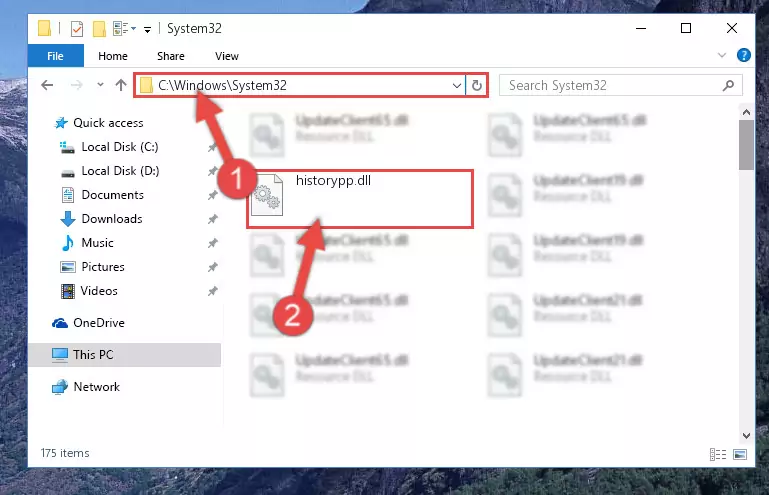Open recent locations dropdown arrow

[x=100, y=85]
